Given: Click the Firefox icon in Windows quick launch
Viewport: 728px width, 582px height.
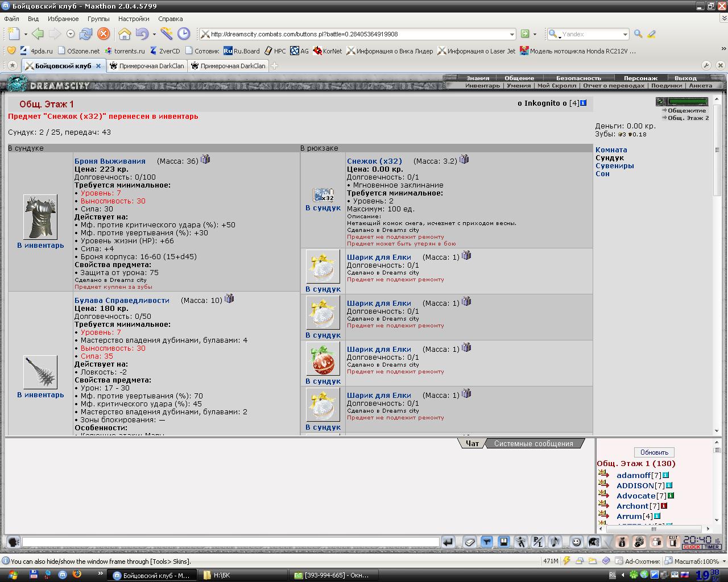Looking at the screenshot, I should pyautogui.click(x=77, y=575).
